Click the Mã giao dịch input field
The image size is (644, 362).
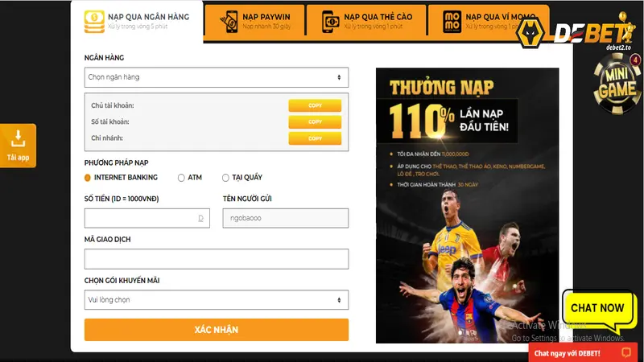pyautogui.click(x=217, y=259)
